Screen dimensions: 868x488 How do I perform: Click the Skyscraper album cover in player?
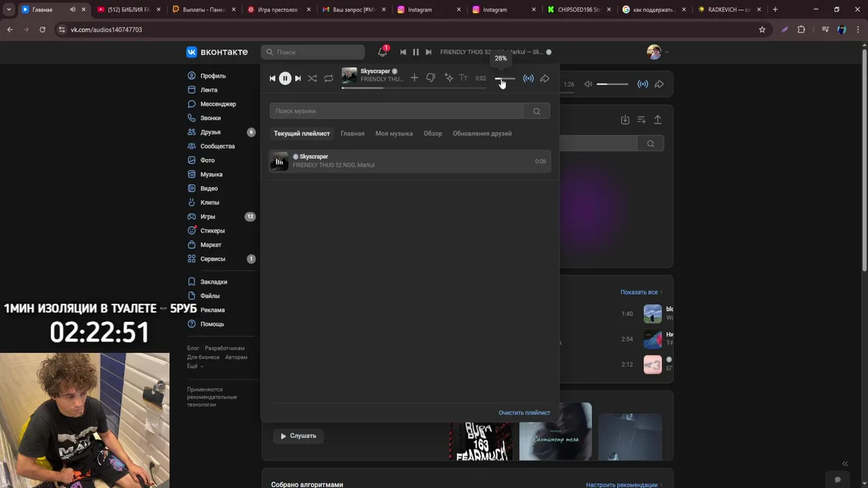349,75
